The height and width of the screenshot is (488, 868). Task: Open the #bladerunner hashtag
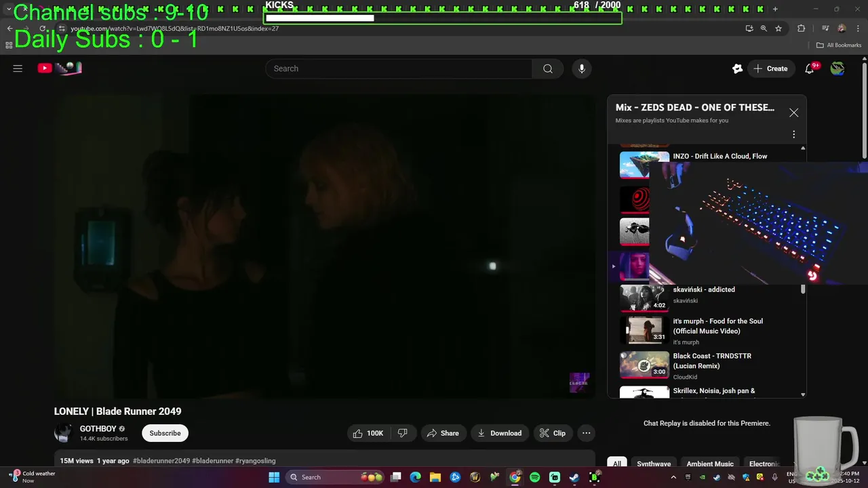point(213,461)
